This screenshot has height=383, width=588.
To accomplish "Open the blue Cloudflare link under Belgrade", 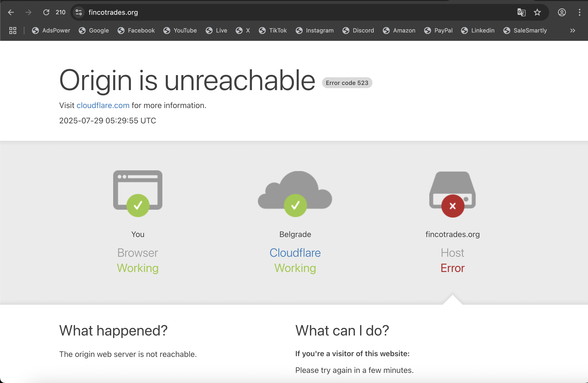I will tap(295, 253).
